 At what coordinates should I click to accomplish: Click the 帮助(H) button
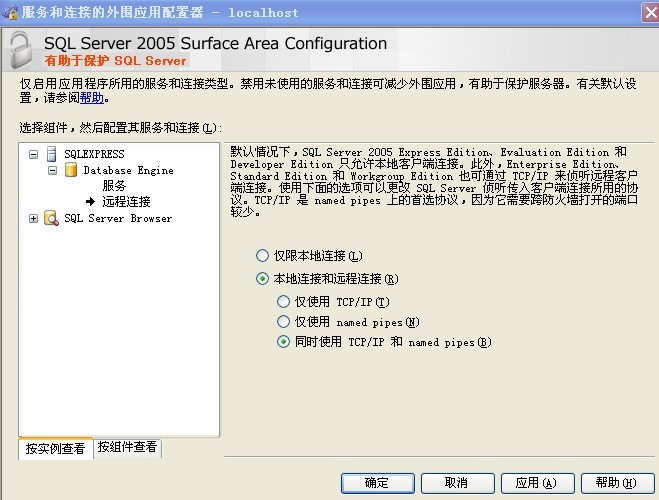click(x=617, y=483)
